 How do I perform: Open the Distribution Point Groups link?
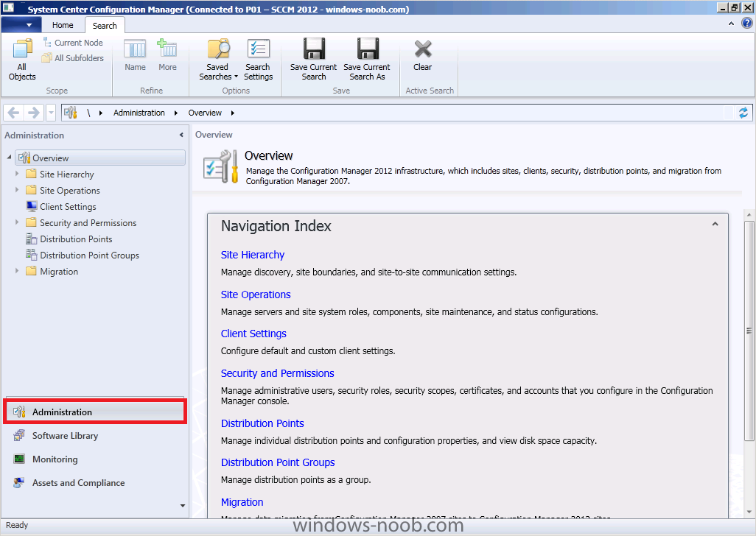[278, 462]
